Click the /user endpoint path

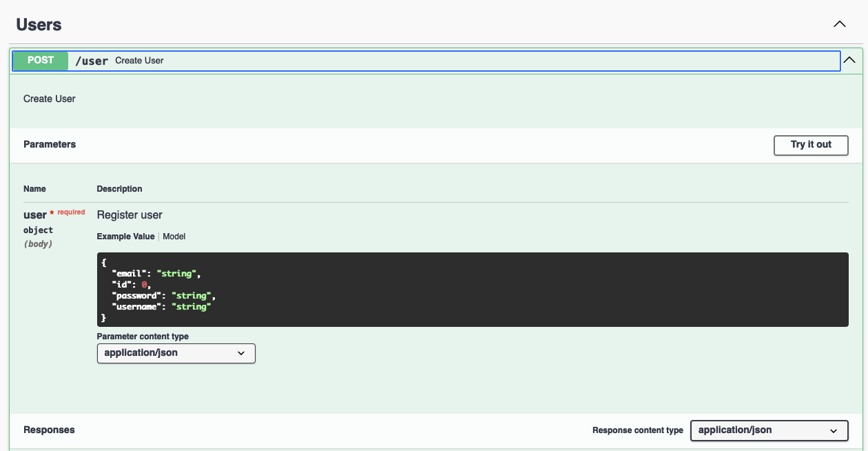92,61
